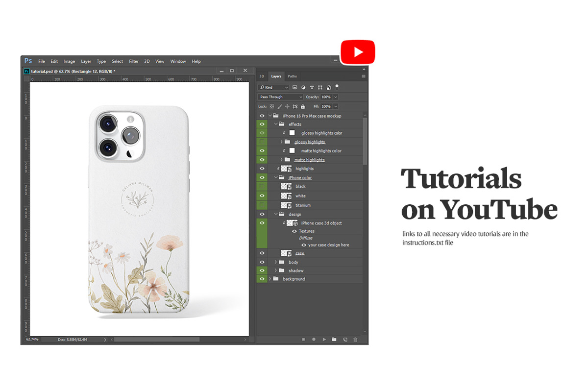Click the red YouTube play icon
Viewport: 588px width, 392px height.
pyautogui.click(x=358, y=52)
